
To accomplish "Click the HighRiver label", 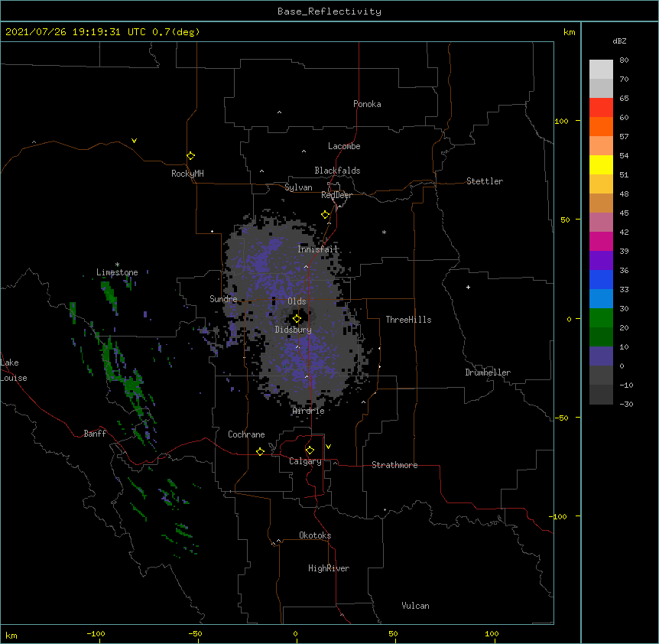I will click(329, 568).
